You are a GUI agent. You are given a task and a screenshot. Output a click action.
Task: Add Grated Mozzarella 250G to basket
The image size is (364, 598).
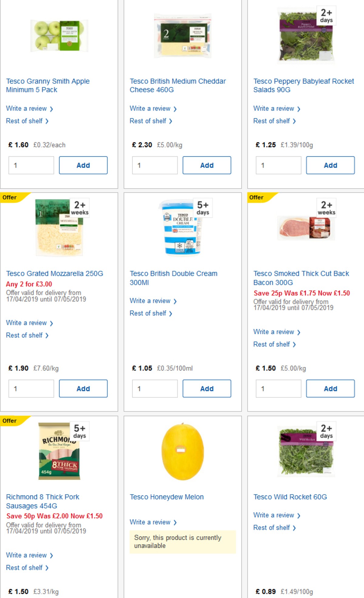83,388
